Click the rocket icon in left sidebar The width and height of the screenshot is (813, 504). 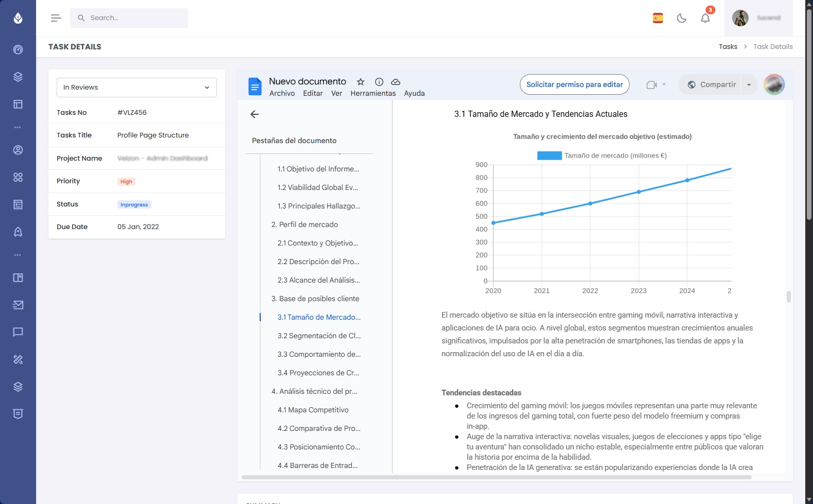coord(18,232)
